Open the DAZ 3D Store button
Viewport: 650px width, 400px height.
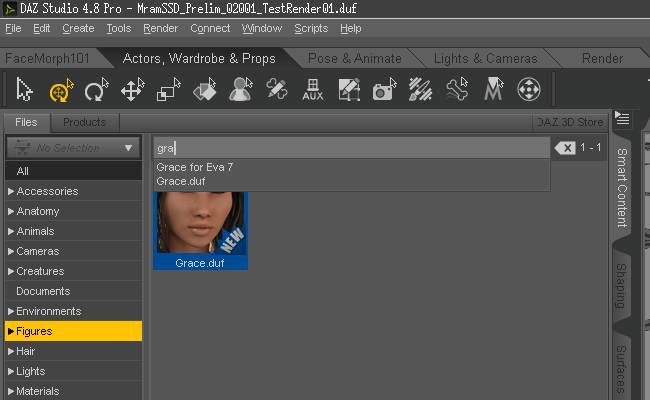[570, 122]
